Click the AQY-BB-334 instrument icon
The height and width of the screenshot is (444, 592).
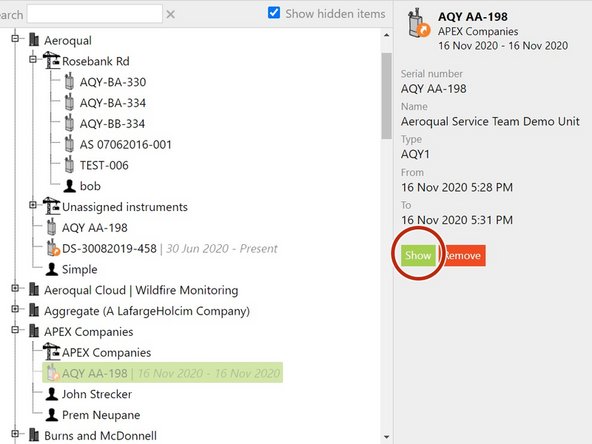(69, 123)
